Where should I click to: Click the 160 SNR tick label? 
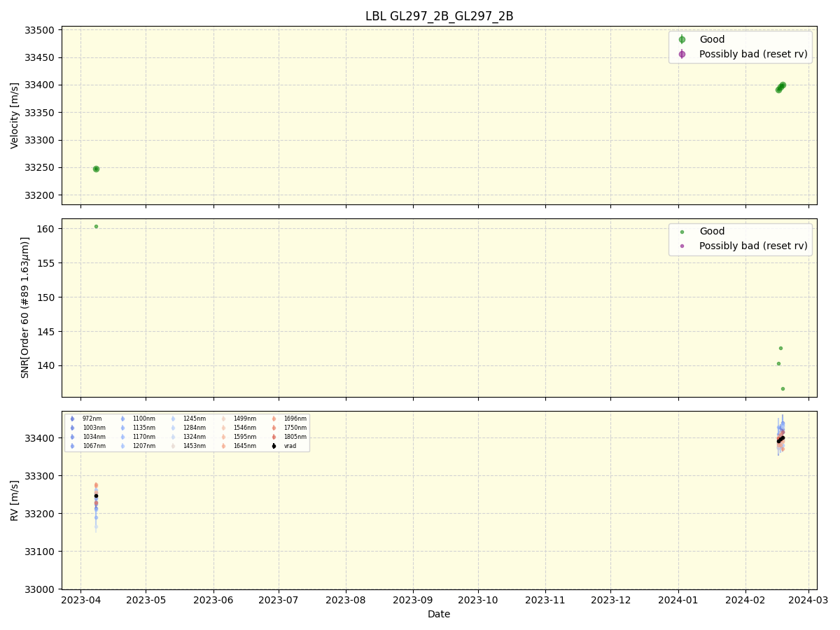tap(47, 229)
